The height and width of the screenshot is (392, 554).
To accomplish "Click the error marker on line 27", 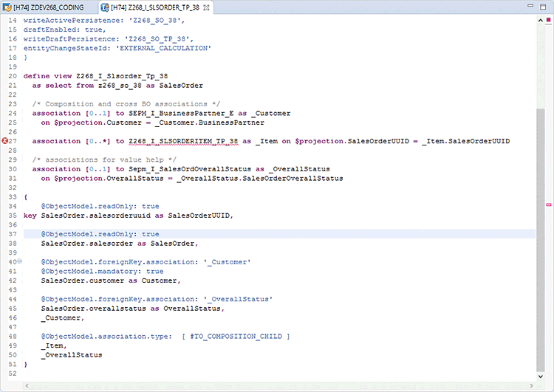I will pos(4,141).
